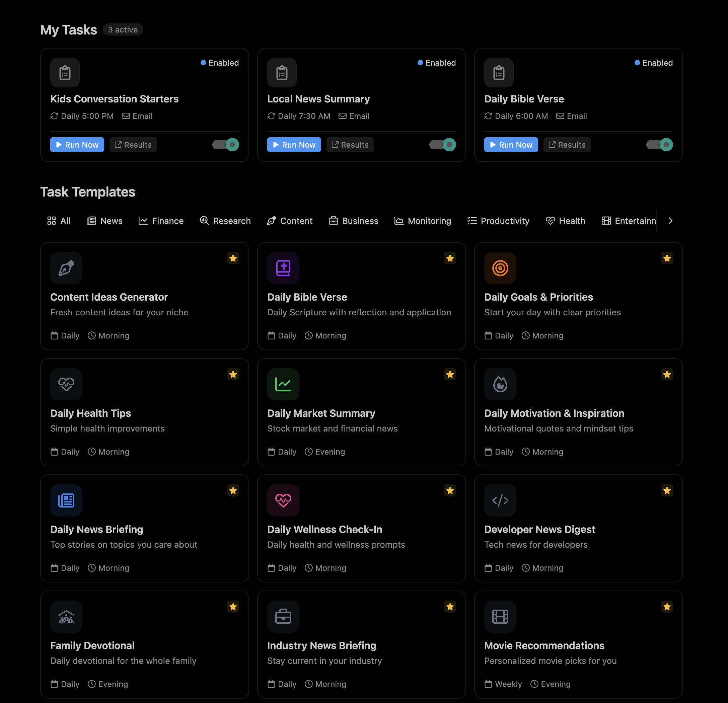Viewport: 728px width, 703px height.
Task: Expand more template categories with the right chevron
Action: coord(670,221)
